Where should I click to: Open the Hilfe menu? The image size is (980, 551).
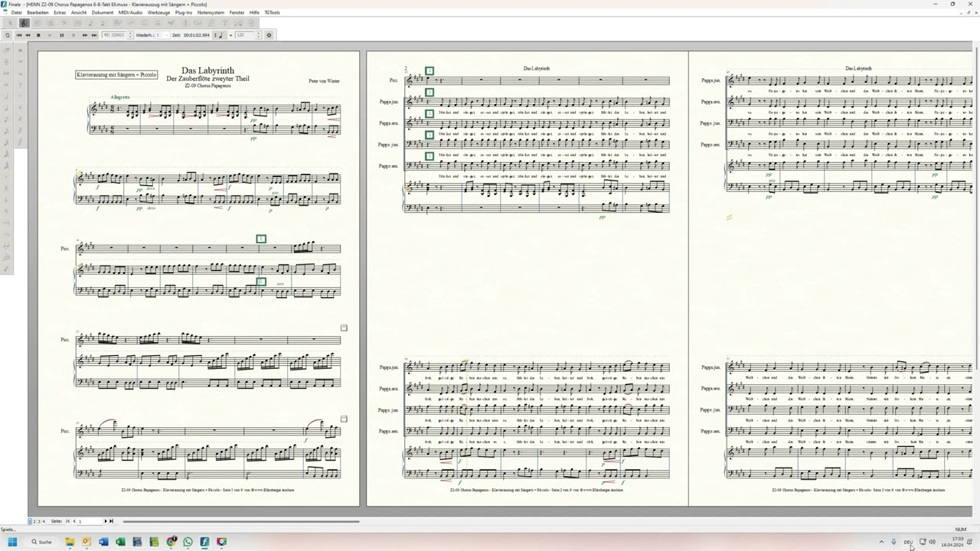coord(254,12)
